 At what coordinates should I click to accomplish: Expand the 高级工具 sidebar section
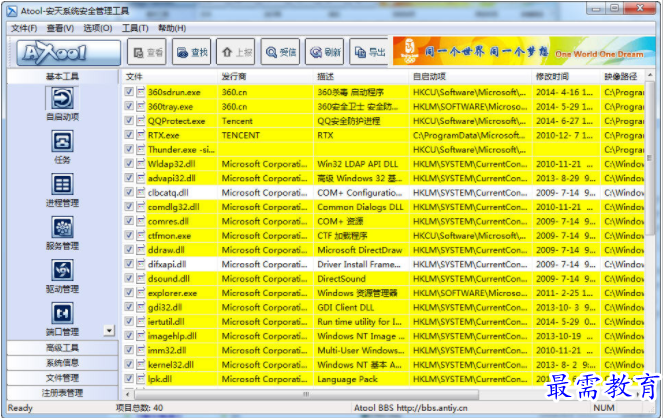point(62,348)
